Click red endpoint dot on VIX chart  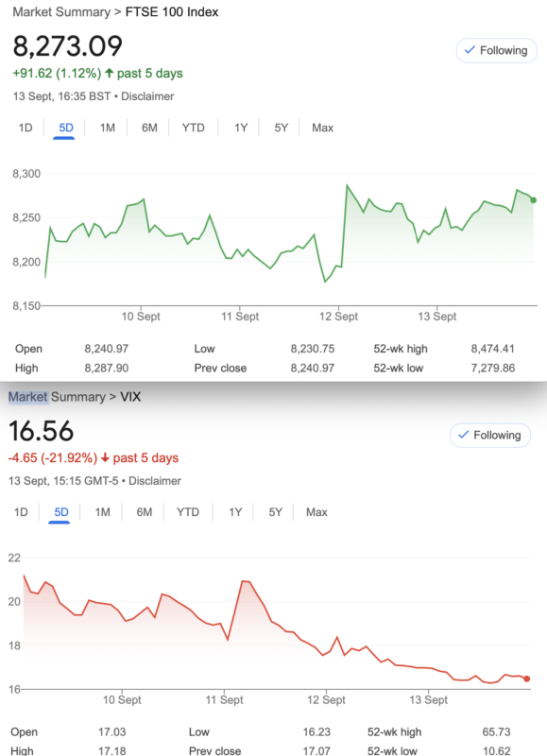527,679
